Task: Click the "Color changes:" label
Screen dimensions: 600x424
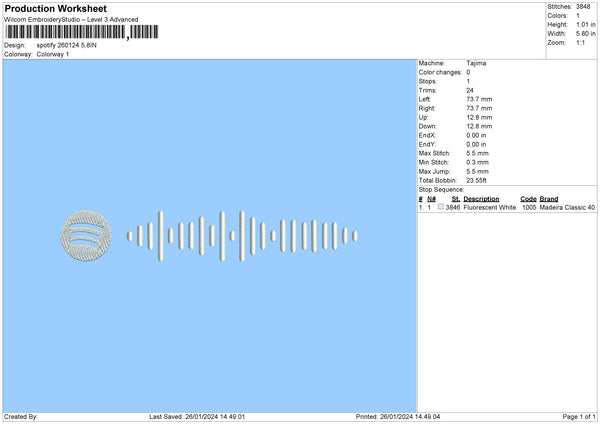Action: pos(440,72)
